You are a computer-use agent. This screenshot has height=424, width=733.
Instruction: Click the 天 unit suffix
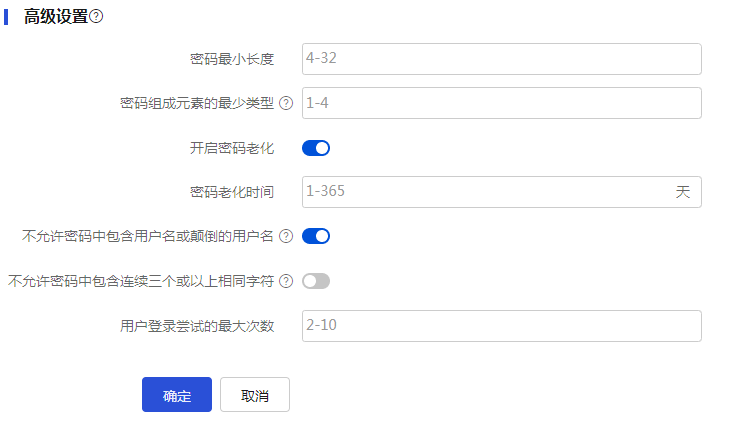pos(683,192)
